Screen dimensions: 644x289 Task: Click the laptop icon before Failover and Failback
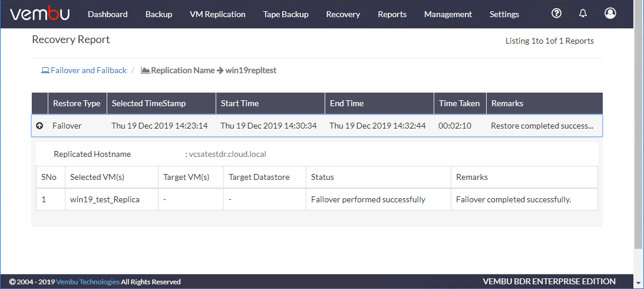point(45,70)
